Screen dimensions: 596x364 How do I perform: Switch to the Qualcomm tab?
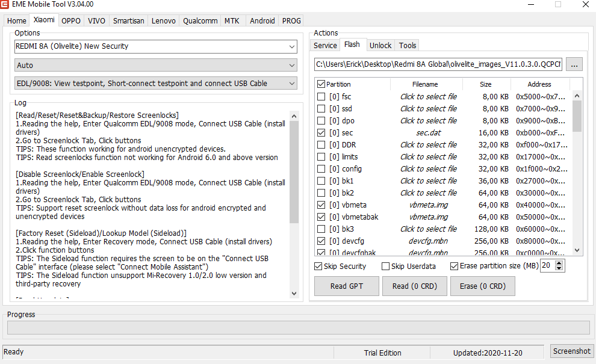point(200,20)
